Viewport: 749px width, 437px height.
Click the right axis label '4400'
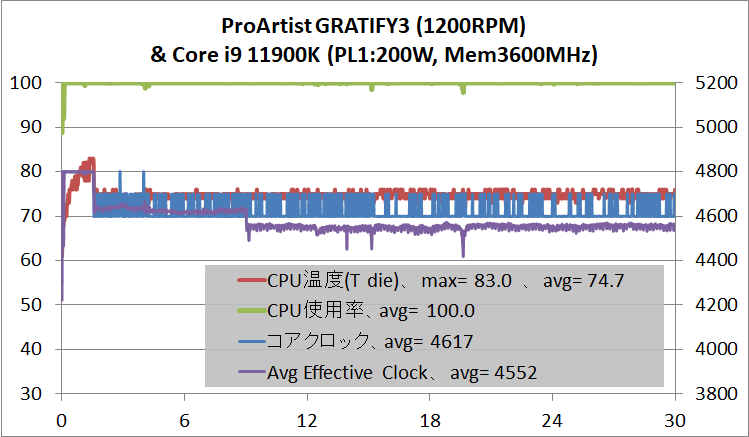(x=716, y=260)
